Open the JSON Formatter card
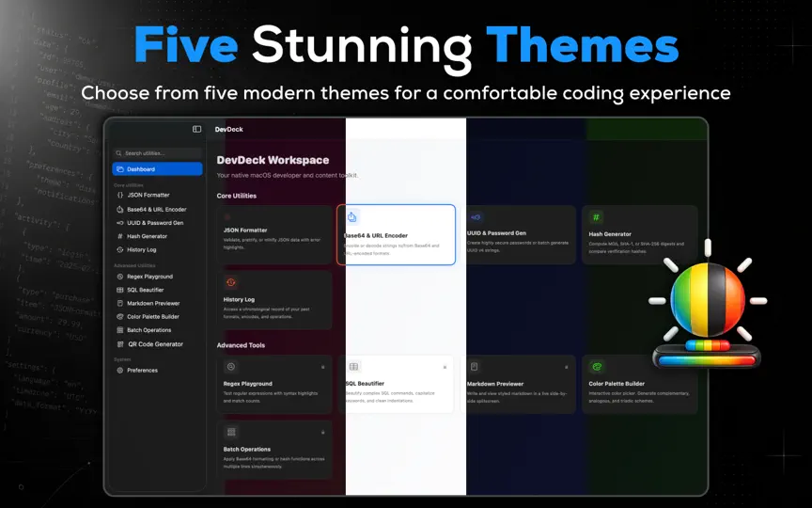Screen dimensions: 812x508 tap(274, 235)
